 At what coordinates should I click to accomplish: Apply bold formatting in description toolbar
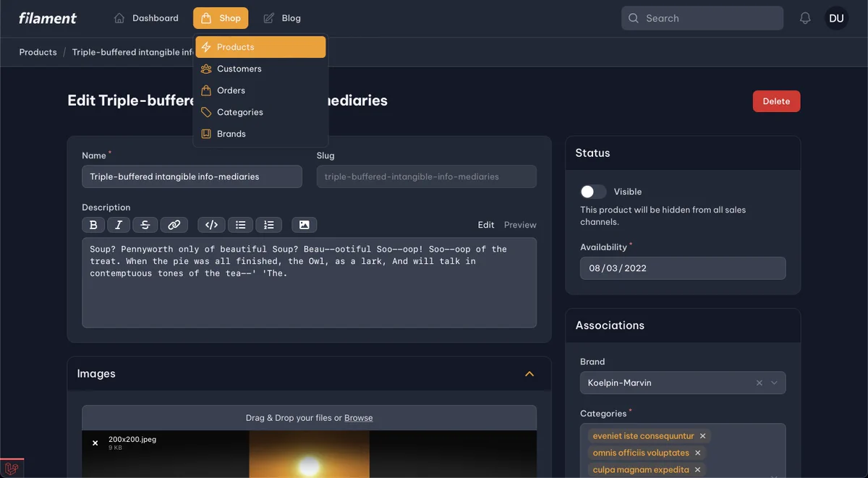[x=93, y=225]
